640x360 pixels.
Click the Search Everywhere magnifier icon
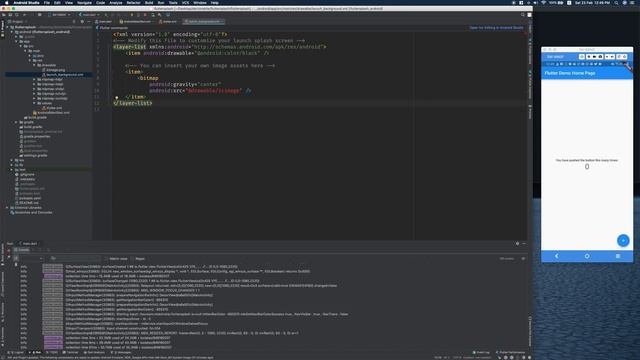[522, 15]
